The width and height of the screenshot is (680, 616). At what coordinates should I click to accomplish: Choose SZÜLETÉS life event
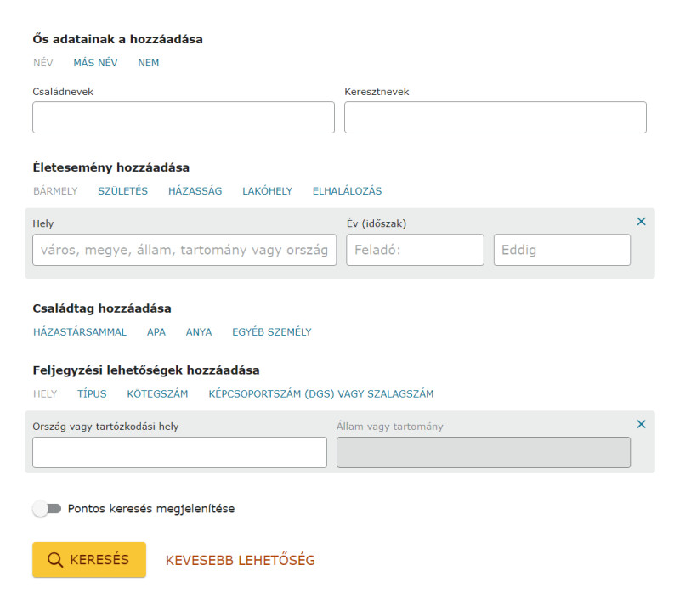coord(122,191)
